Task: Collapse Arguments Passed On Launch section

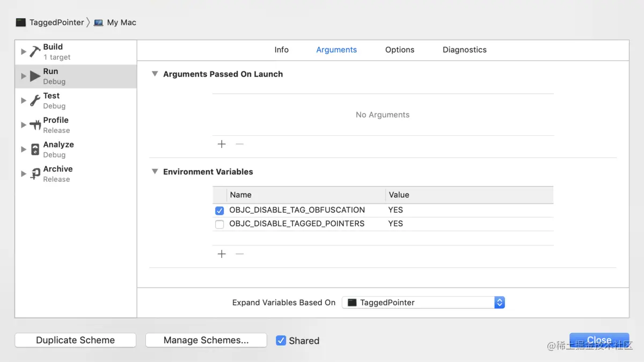Action: pyautogui.click(x=155, y=74)
